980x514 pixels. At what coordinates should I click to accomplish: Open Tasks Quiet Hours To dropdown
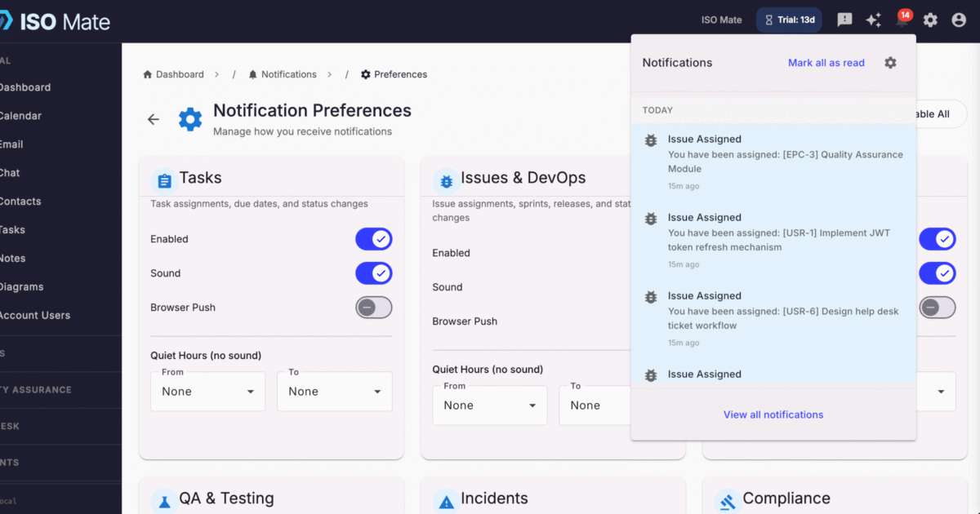pos(335,392)
